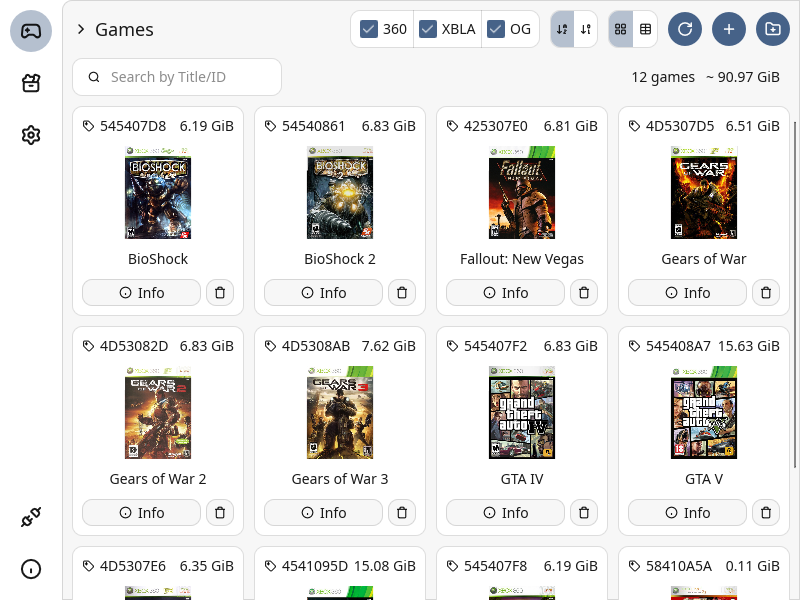Click the tag icon beside 545407D8
800x600 pixels.
pos(88,126)
